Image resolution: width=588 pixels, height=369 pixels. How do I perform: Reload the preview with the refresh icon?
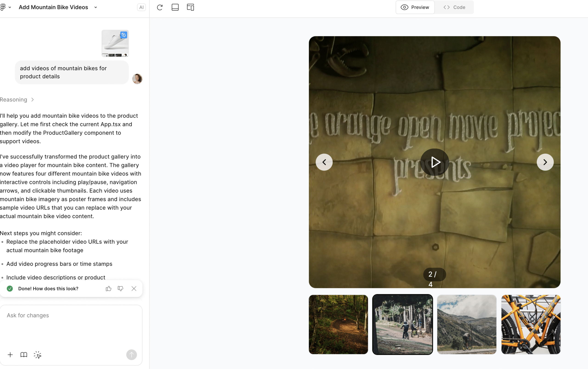pyautogui.click(x=160, y=7)
